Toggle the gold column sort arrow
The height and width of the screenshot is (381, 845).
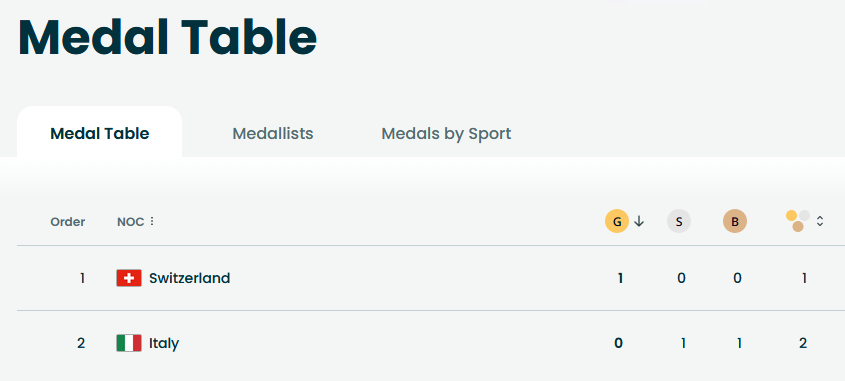click(639, 221)
